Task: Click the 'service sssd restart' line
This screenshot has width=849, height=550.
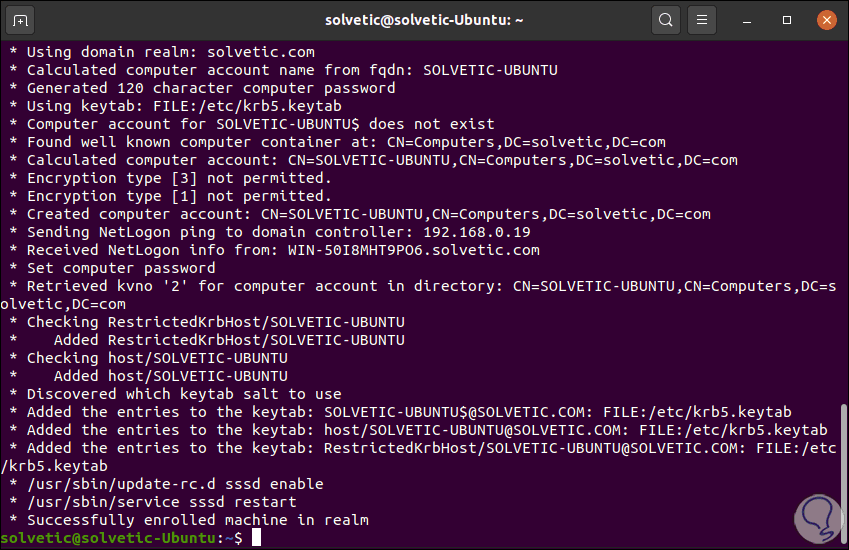Action: (x=161, y=502)
